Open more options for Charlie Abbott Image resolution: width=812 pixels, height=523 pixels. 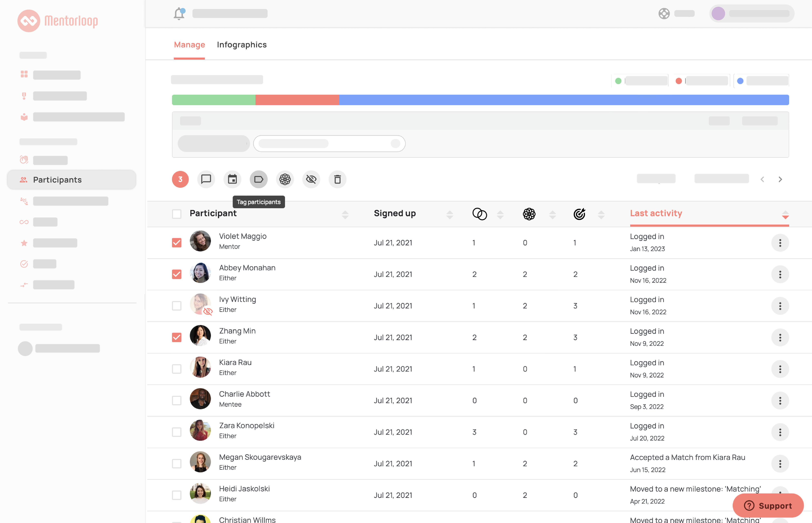click(780, 401)
